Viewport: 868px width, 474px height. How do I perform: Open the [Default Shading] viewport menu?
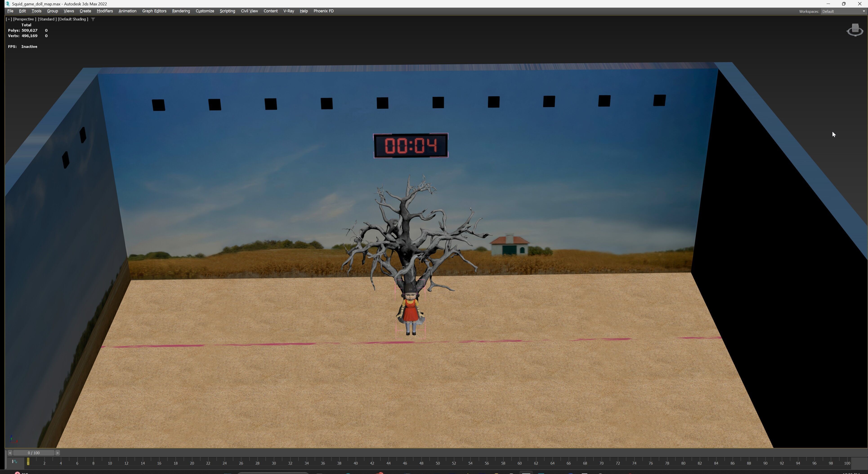click(73, 19)
